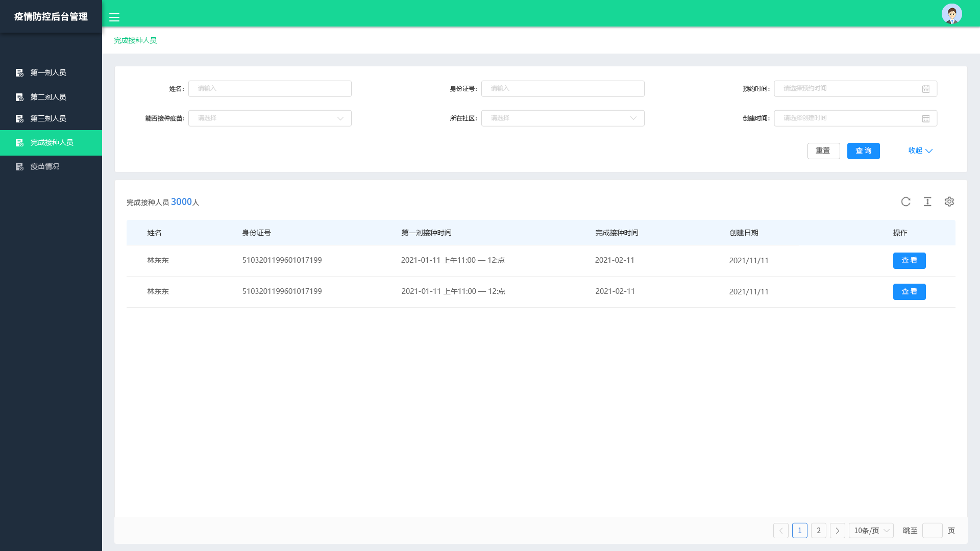Focus the 跳至 page jump input

(932, 531)
